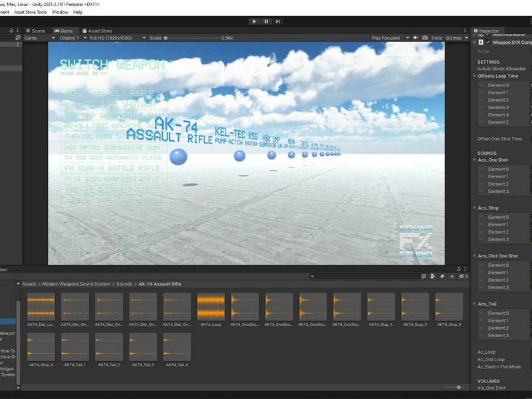The image size is (532, 399).
Task: Select the AK74_Tail_2 audio clip
Action: coord(109,350)
